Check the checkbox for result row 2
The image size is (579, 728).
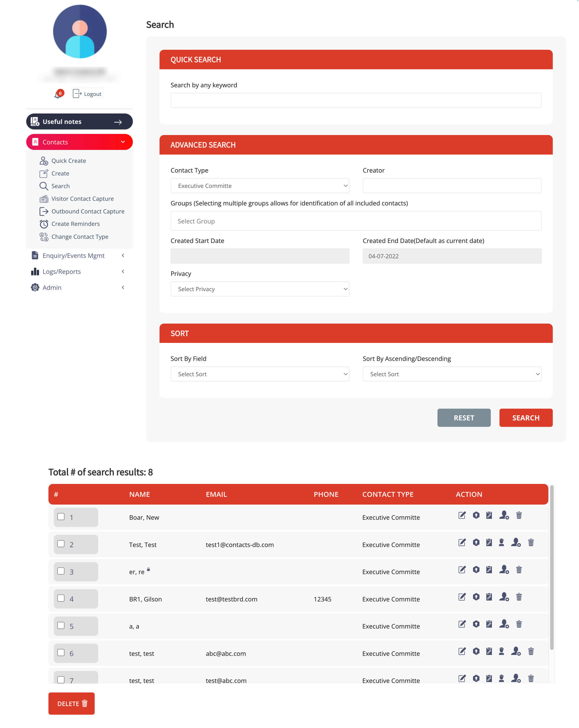click(x=61, y=544)
